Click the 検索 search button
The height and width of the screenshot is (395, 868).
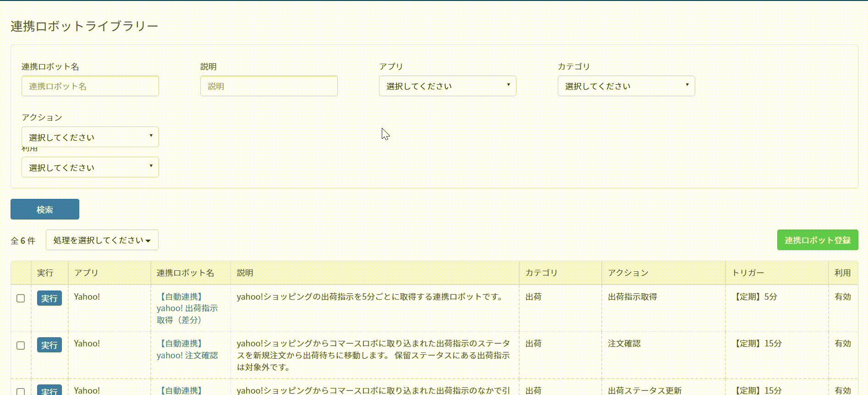point(45,209)
